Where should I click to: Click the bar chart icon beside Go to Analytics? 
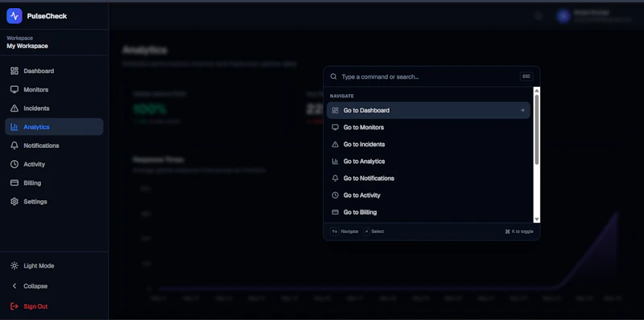pos(335,162)
